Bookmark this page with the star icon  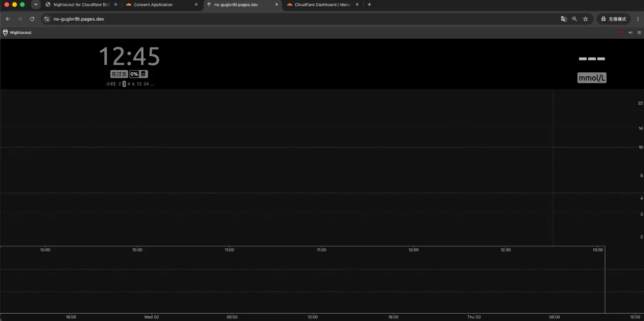click(585, 19)
